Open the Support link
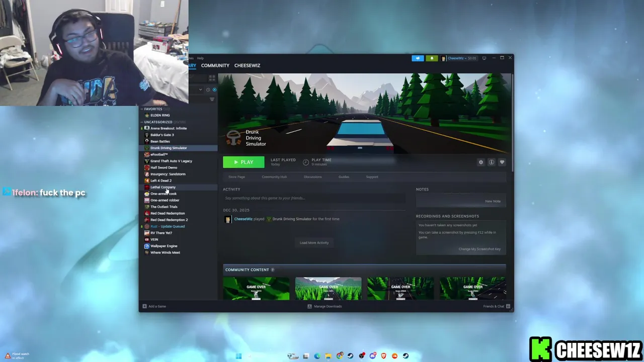Image resolution: width=644 pixels, height=362 pixels. coord(372,177)
